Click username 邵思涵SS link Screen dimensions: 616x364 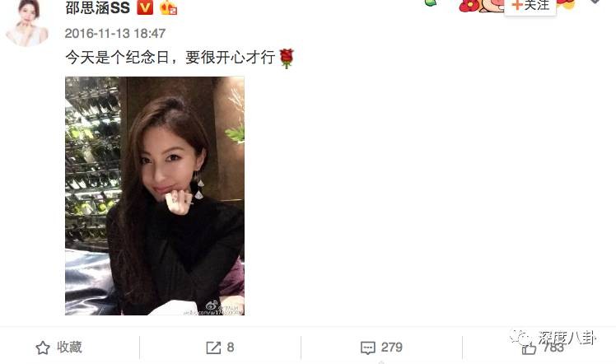pyautogui.click(x=97, y=7)
